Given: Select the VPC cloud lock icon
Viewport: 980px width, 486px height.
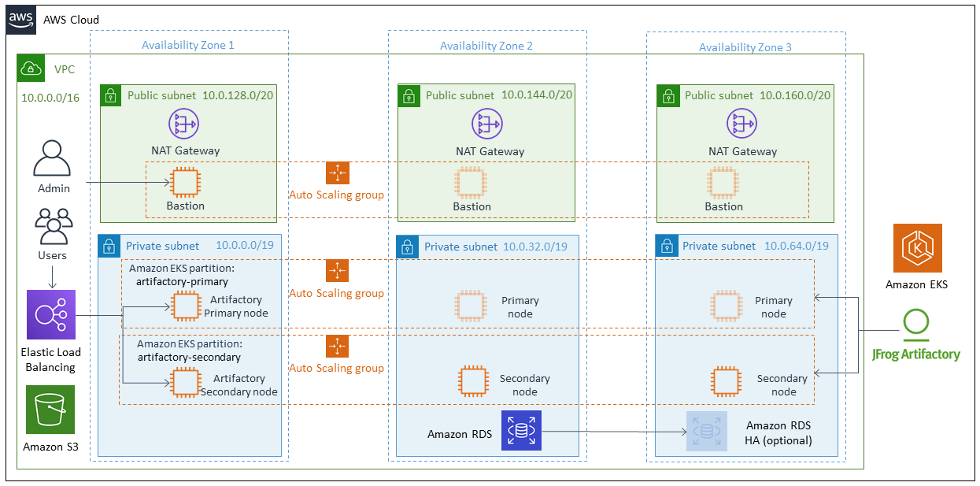Looking at the screenshot, I should tap(31, 69).
